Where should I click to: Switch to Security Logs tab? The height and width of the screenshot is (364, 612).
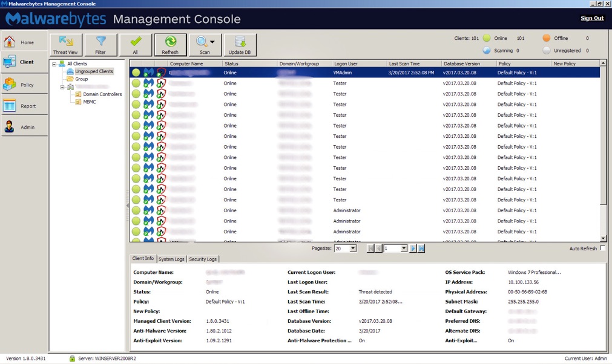coord(203,259)
